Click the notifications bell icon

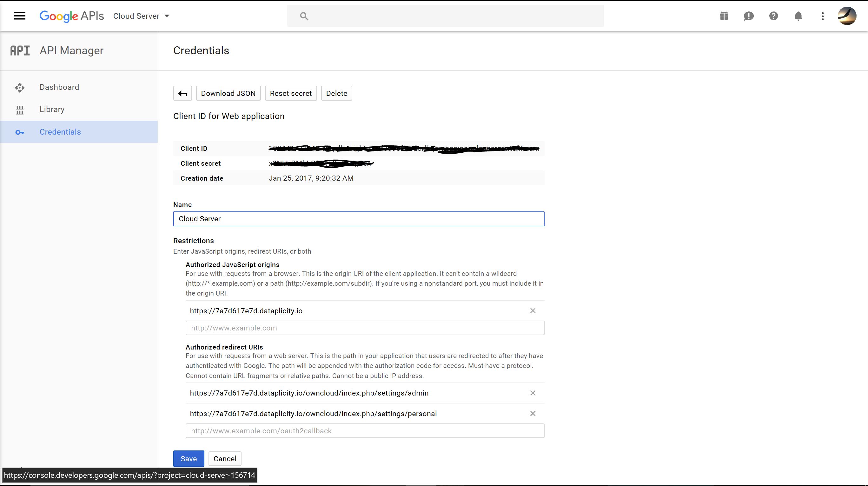798,16
